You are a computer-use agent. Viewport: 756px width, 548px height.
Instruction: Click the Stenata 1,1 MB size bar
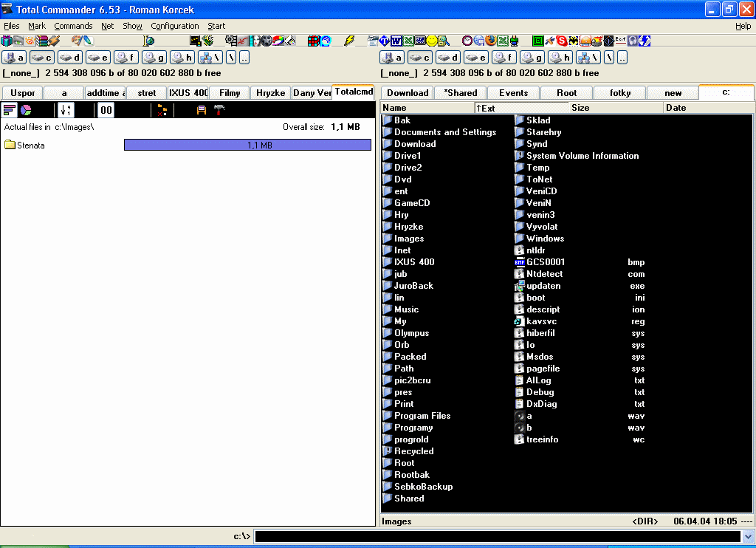[x=247, y=145]
